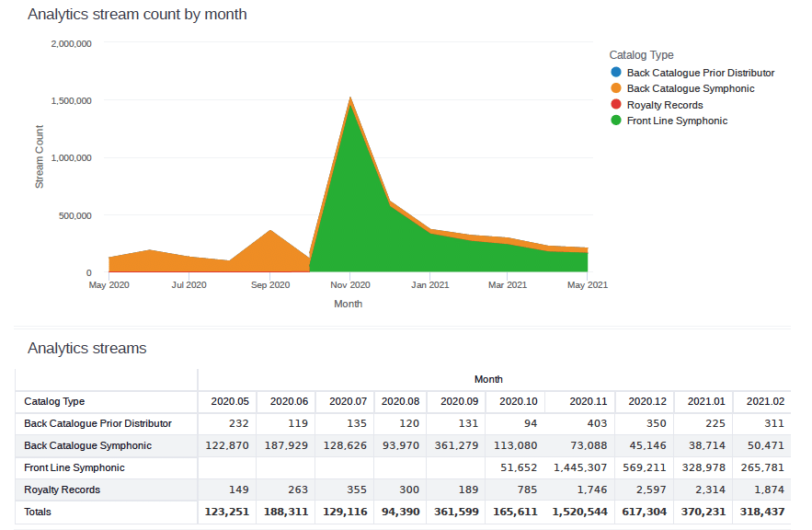Click the blue Back Catalogue Prior Distributor legend dot

pyautogui.click(x=616, y=73)
